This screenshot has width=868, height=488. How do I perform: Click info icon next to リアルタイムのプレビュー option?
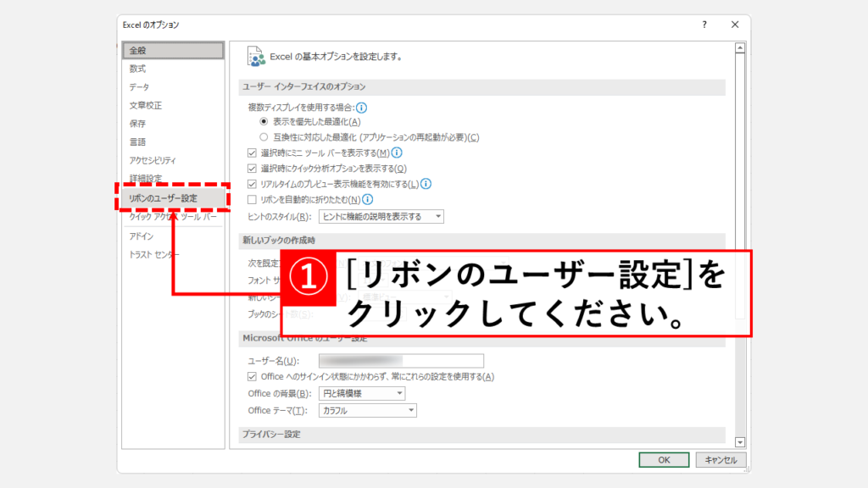(x=426, y=183)
